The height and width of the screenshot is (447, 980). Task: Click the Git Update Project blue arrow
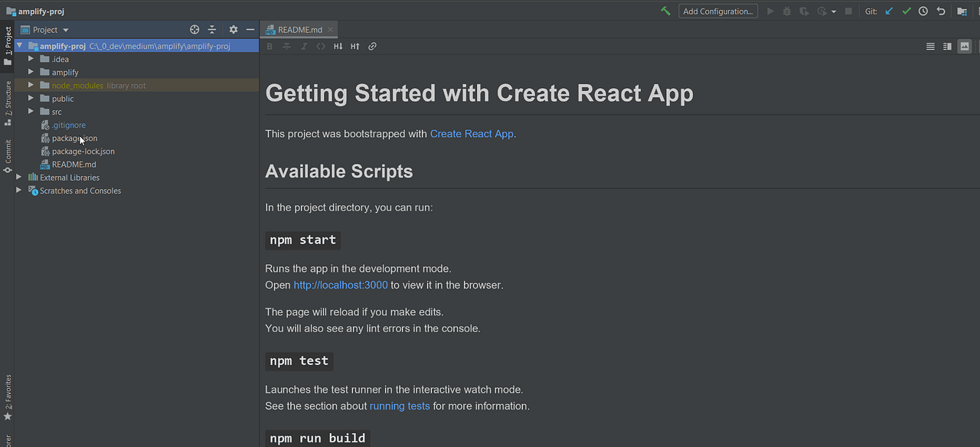click(x=889, y=11)
